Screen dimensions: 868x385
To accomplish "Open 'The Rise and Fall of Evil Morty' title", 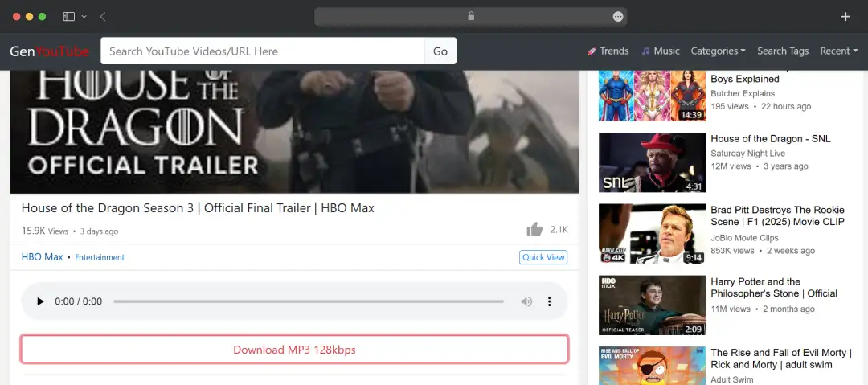I will point(781,359).
